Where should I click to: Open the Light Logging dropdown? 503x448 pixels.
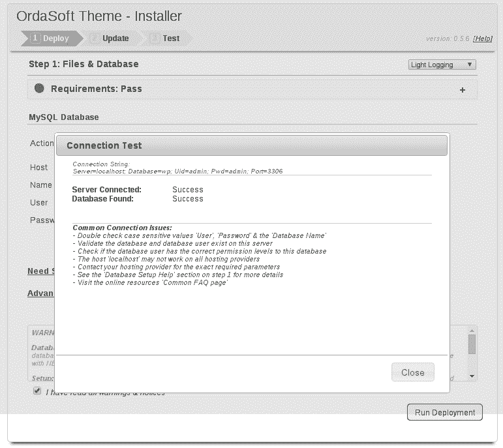(442, 65)
